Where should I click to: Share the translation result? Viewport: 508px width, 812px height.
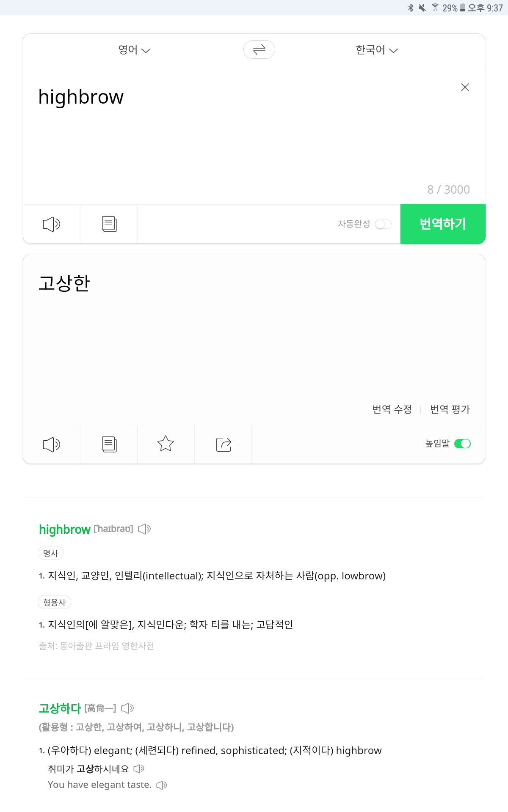click(x=224, y=444)
